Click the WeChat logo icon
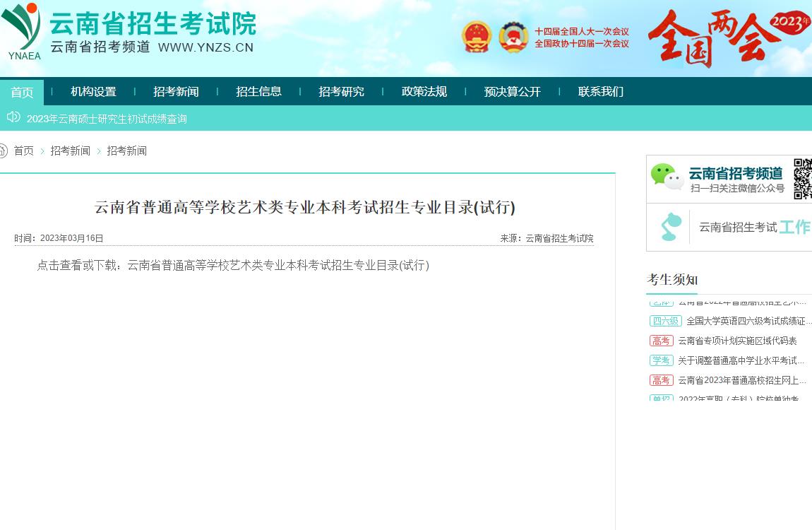 click(667, 177)
